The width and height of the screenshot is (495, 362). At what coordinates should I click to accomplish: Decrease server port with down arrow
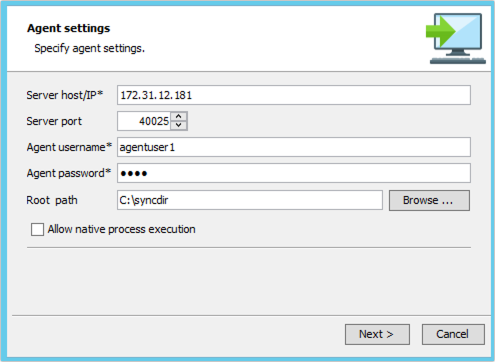tap(179, 125)
